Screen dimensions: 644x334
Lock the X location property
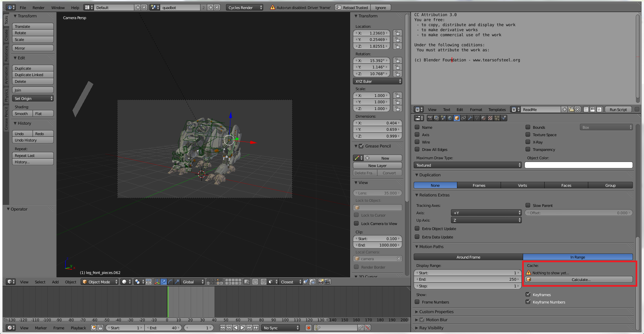(398, 33)
